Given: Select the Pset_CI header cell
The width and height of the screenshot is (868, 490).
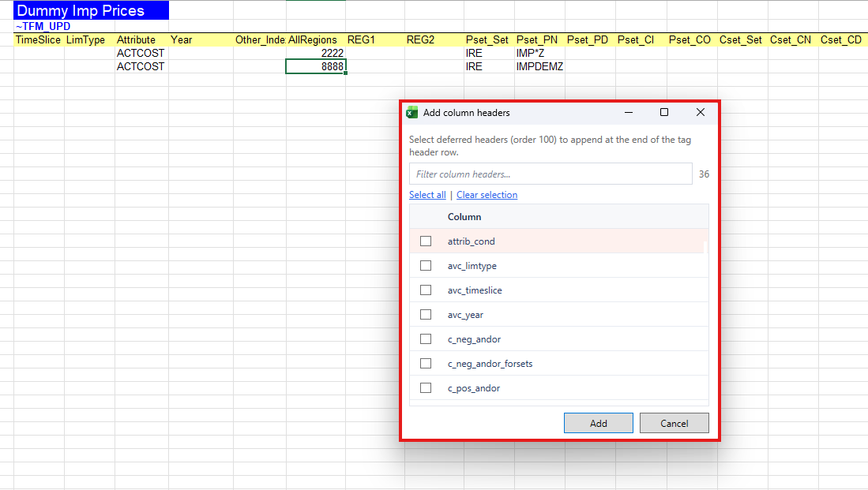Looking at the screenshot, I should [641, 39].
